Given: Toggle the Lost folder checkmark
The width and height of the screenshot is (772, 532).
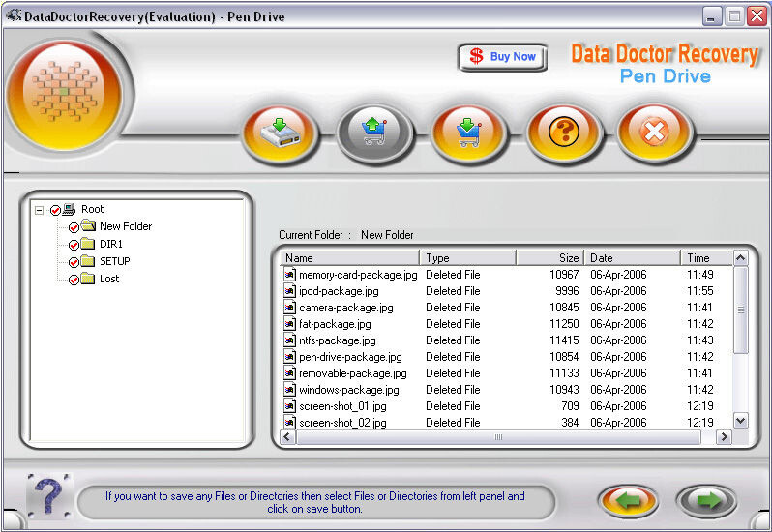Looking at the screenshot, I should (74, 280).
